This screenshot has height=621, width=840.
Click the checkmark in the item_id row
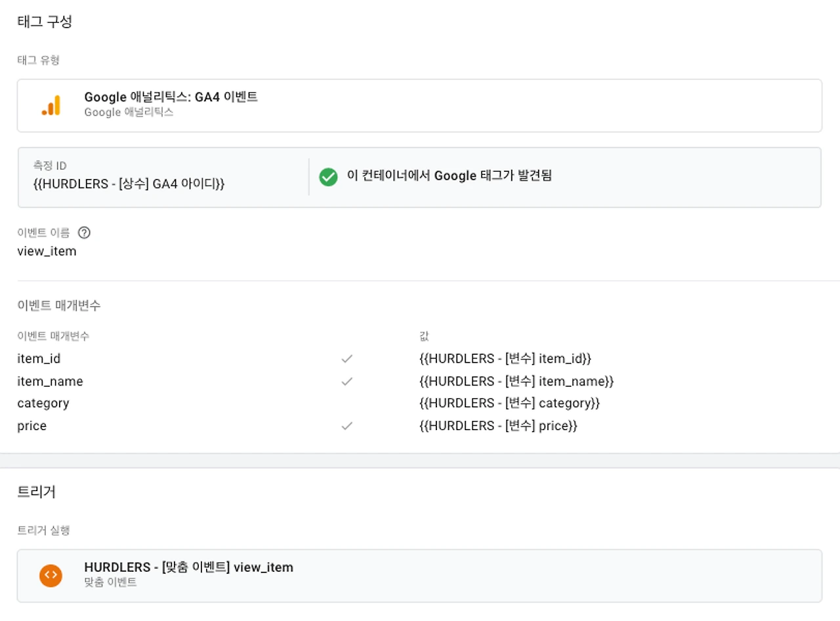pos(347,359)
